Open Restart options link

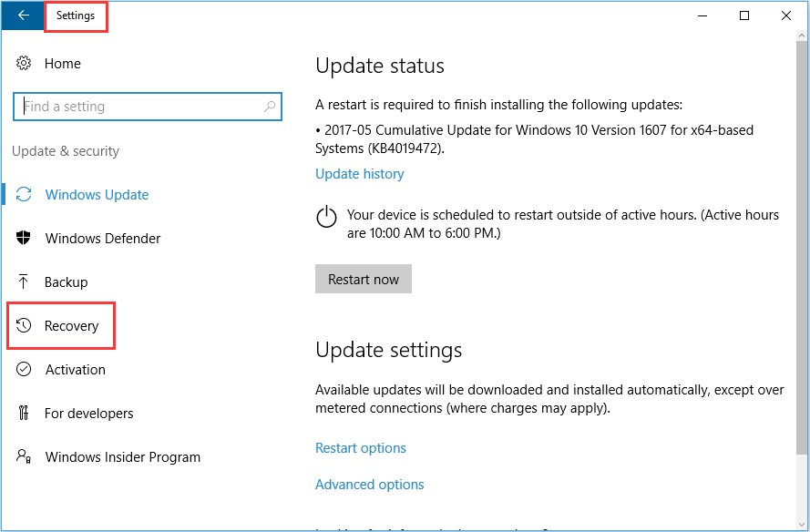[x=361, y=448]
